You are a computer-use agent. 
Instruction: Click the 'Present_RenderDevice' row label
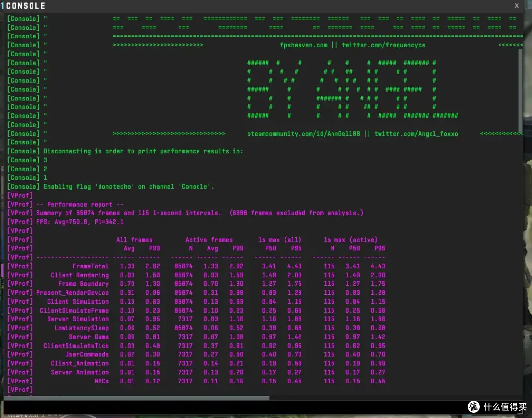click(x=72, y=292)
